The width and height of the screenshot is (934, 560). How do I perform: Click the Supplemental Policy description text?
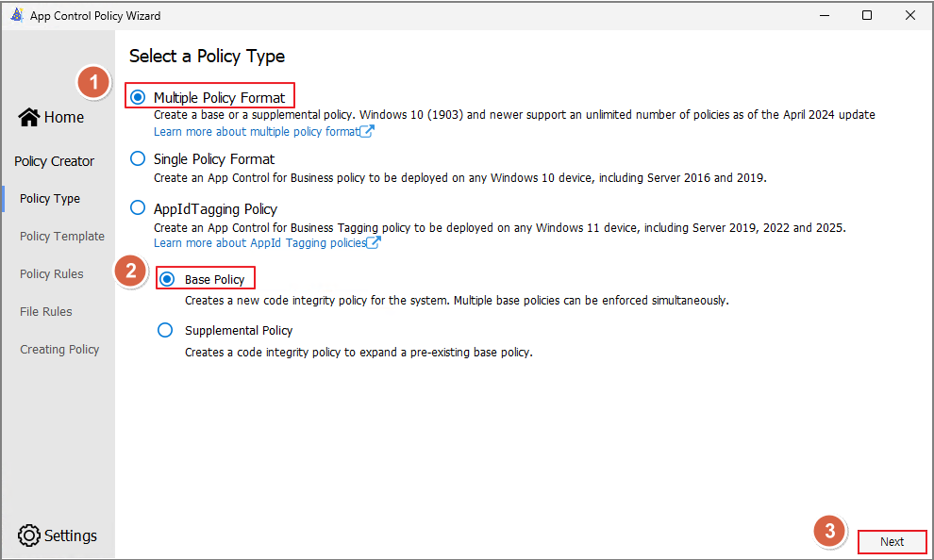click(x=359, y=353)
